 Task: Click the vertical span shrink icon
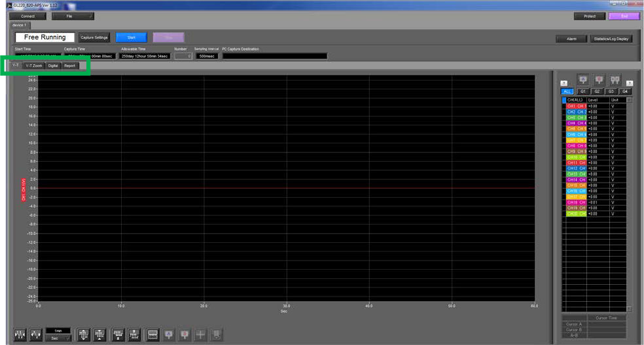(99, 335)
